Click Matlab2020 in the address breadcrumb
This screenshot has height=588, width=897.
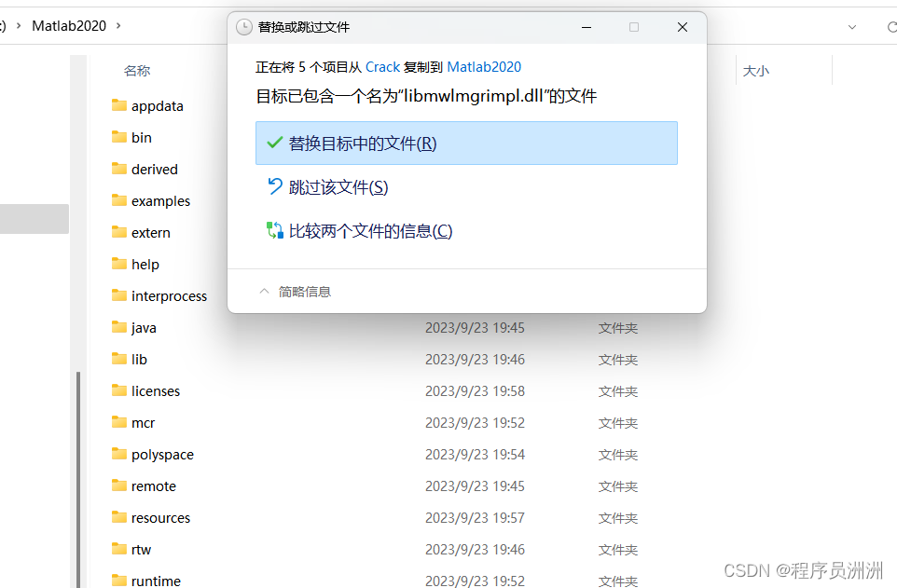(x=69, y=26)
